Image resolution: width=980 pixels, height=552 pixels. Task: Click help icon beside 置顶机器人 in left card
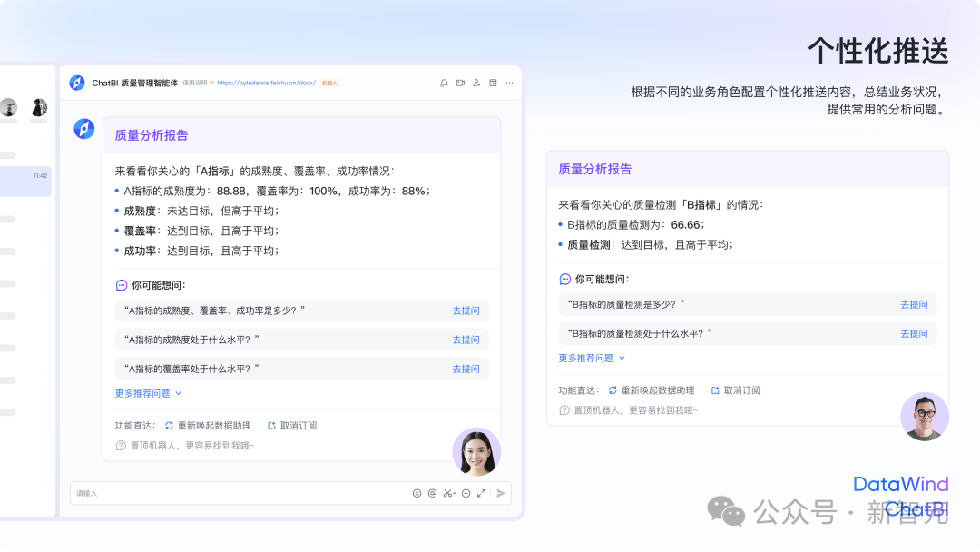coord(121,446)
